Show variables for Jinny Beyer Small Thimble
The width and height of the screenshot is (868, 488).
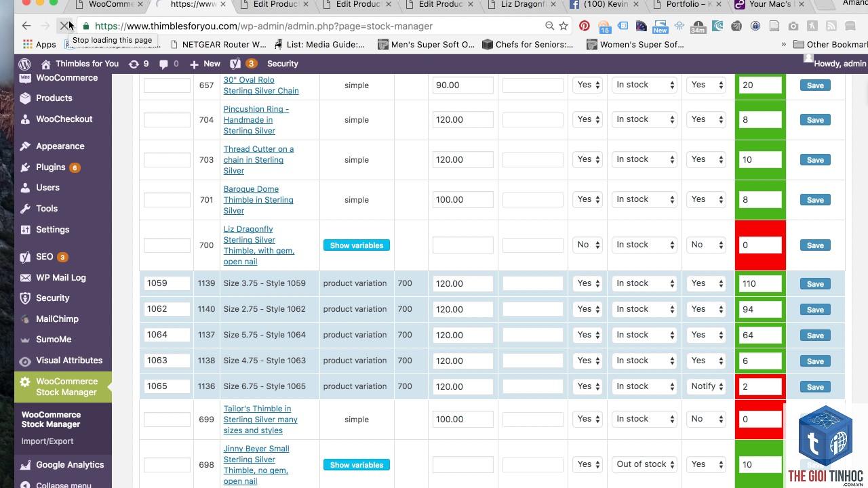click(357, 465)
